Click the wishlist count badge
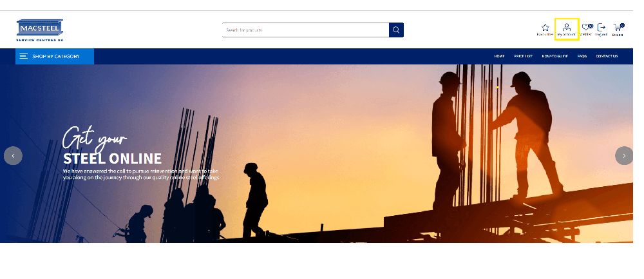Image resolution: width=644 pixels, height=279 pixels. click(x=591, y=26)
